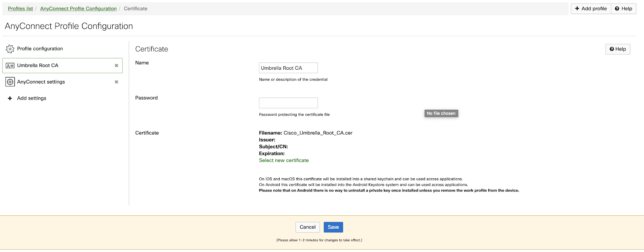Image resolution: width=644 pixels, height=252 pixels.
Task: Click Select new certificate link
Action: pyautogui.click(x=284, y=160)
